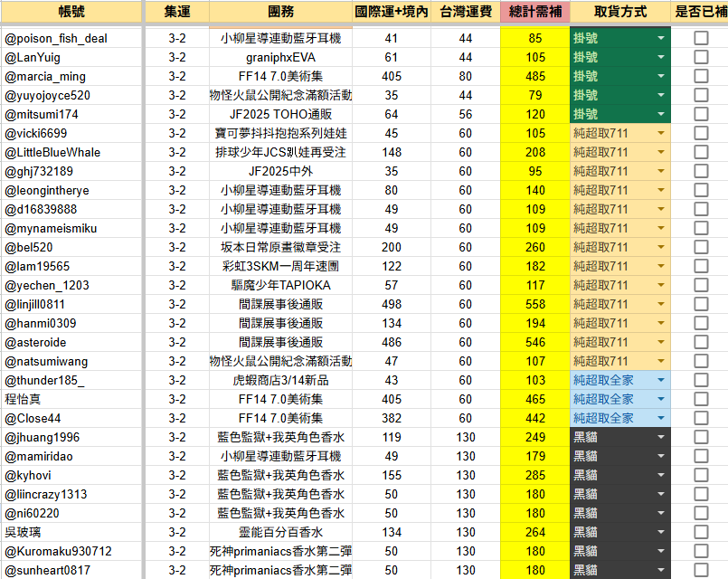This screenshot has width=728, height=579.
Task: Select the @hanmi0309 account cell
Action: pos(71,323)
